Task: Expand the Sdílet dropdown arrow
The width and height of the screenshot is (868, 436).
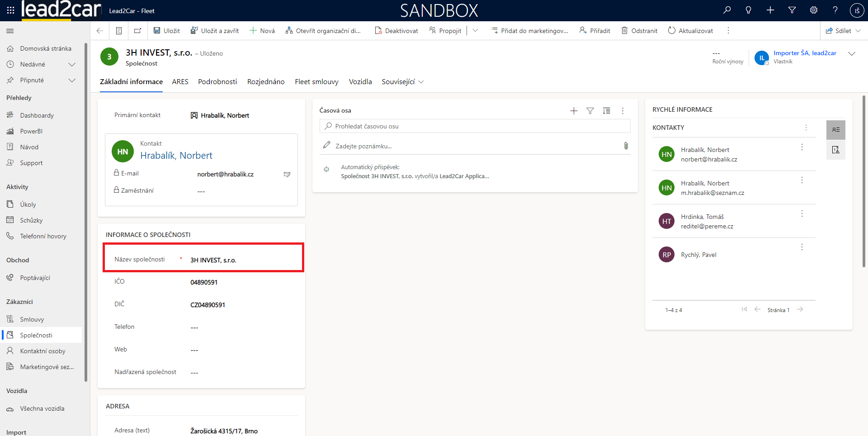Action: point(858,31)
